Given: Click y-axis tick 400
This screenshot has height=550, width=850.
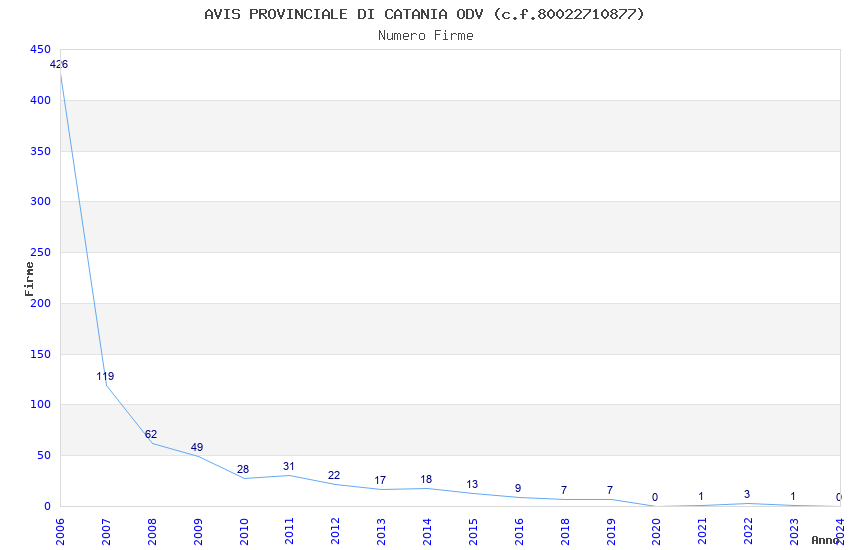Looking at the screenshot, I should (x=40, y=100).
